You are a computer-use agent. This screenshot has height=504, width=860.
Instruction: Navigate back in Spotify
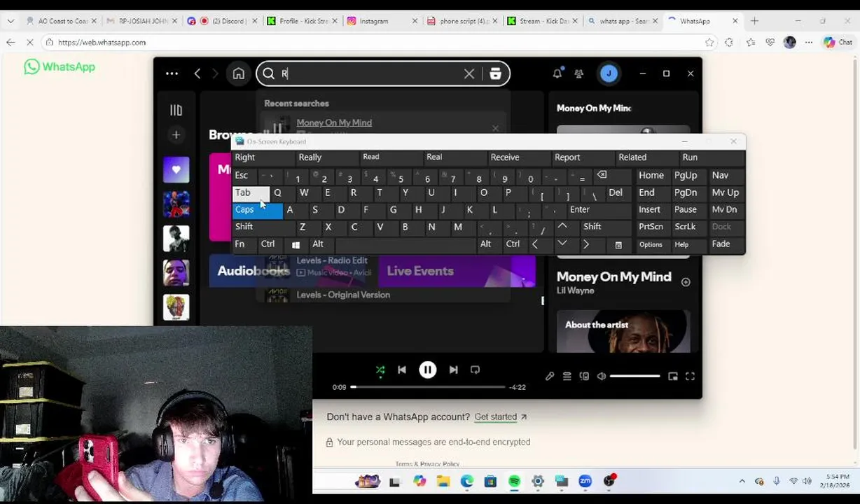tap(197, 73)
